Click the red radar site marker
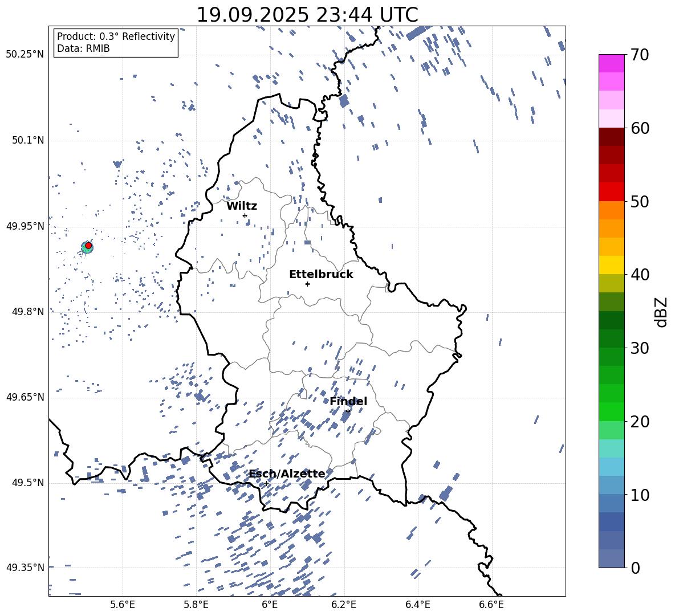The width and height of the screenshot is (675, 616). tap(88, 246)
